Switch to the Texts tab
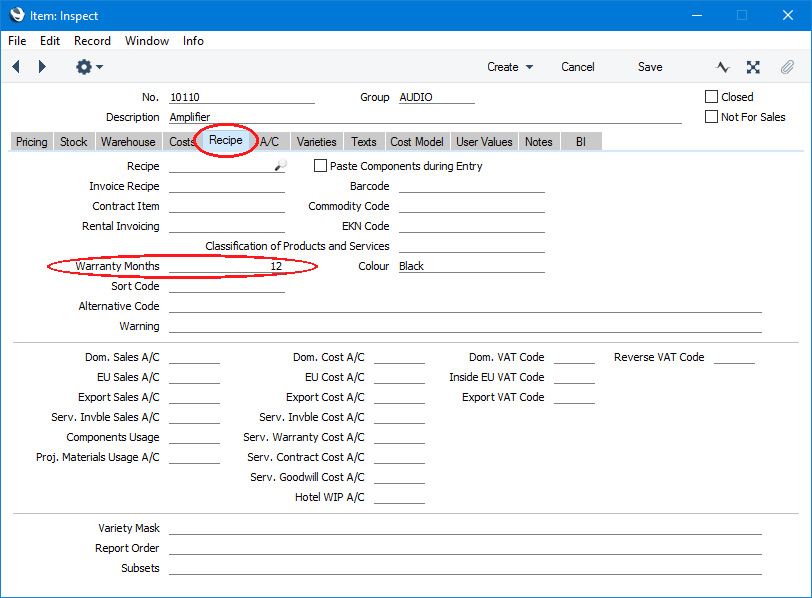This screenshot has height=598, width=812. pos(364,142)
